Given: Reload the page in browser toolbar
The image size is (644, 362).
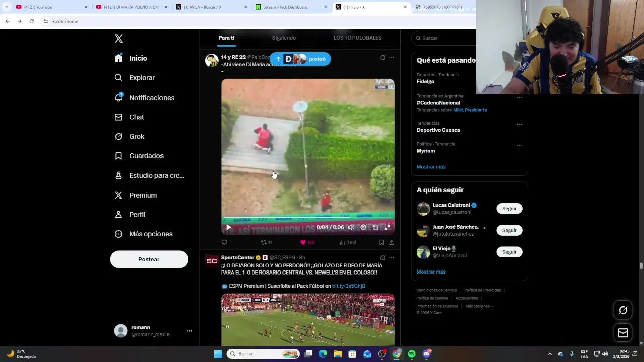Looking at the screenshot, I should 31,21.
